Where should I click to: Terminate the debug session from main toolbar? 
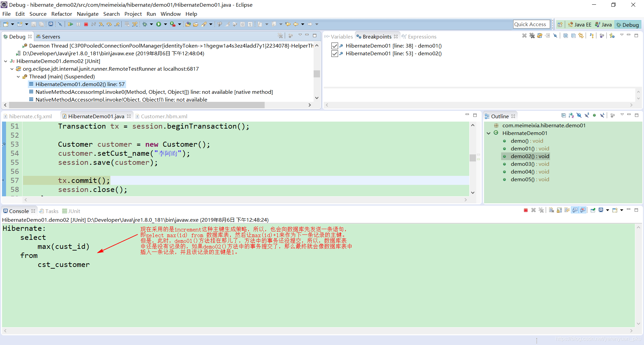point(86,24)
